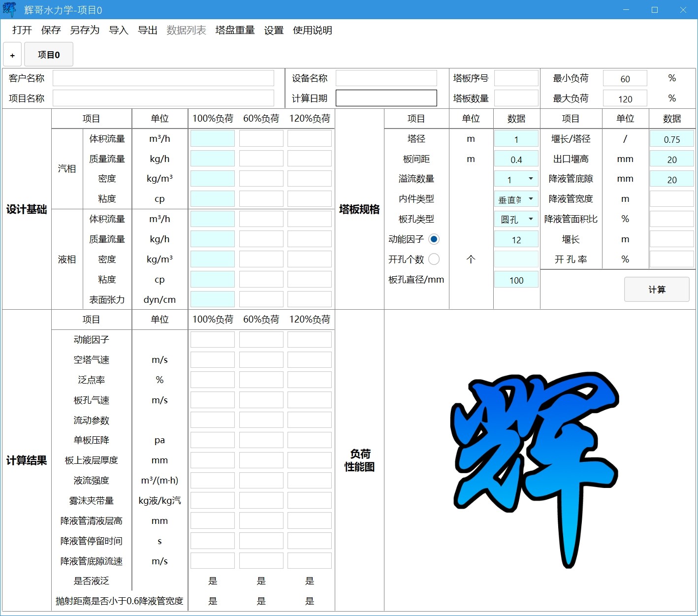Click 是否液泛 result under 100%负荷
Viewport: 698px width, 616px height.
click(x=213, y=581)
